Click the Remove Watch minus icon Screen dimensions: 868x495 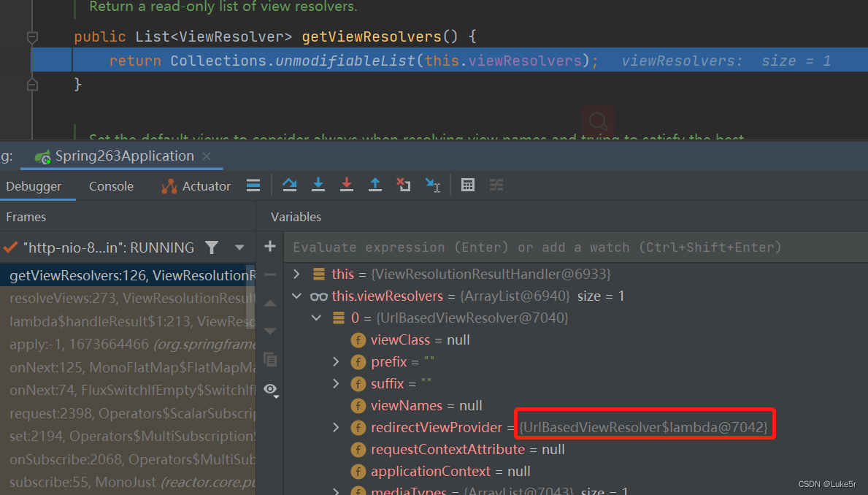click(270, 275)
